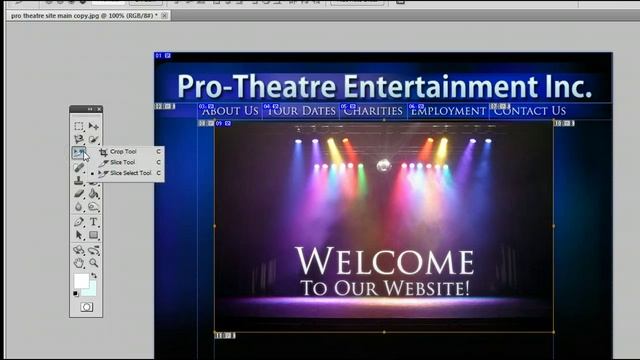
Task: Select the Pen tool
Action: (x=79, y=222)
